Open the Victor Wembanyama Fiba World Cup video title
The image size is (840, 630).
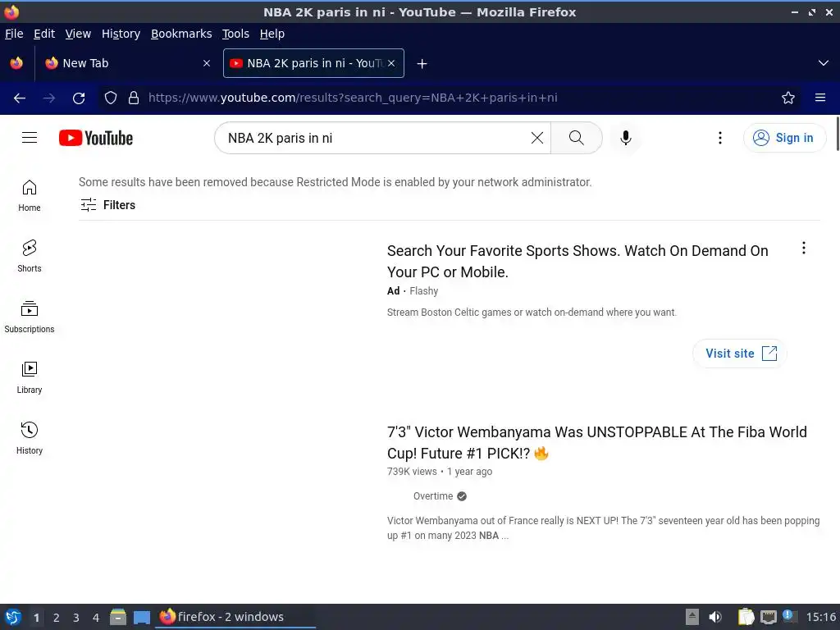coord(597,442)
